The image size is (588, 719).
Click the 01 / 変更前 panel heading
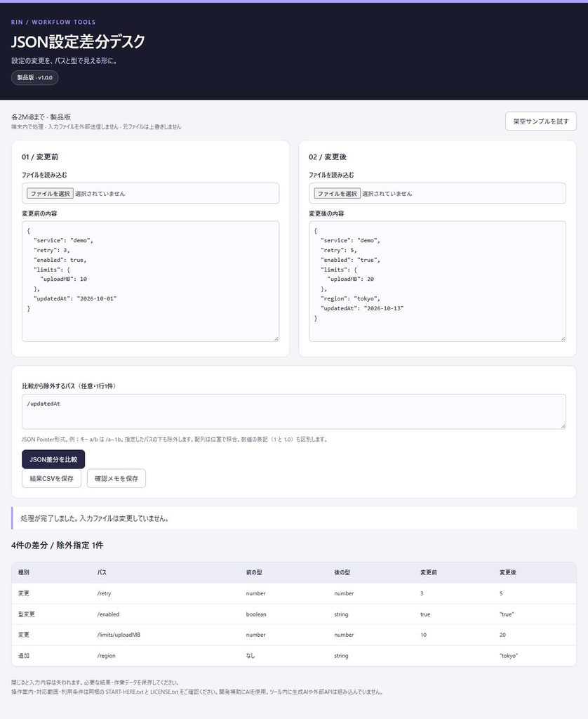(x=40, y=157)
